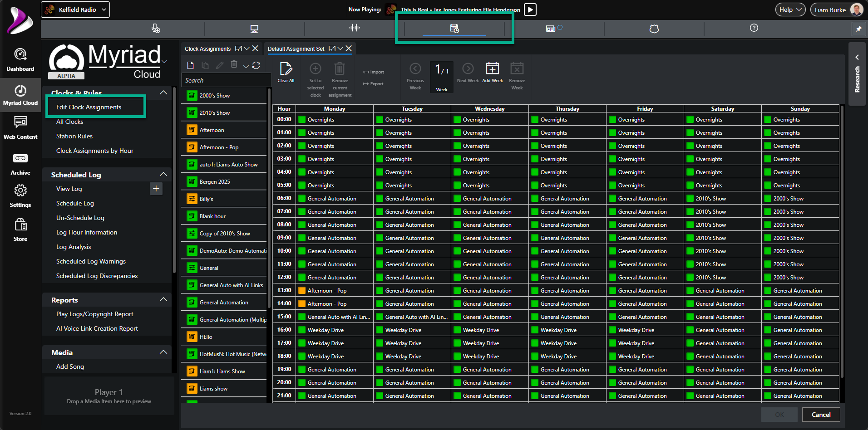Play the now playing track preview
Screen dimensions: 868x430
(x=530, y=10)
